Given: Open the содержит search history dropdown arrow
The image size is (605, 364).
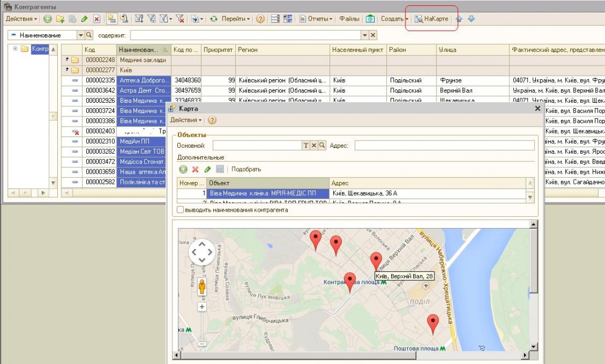Looking at the screenshot, I should coord(365,35).
